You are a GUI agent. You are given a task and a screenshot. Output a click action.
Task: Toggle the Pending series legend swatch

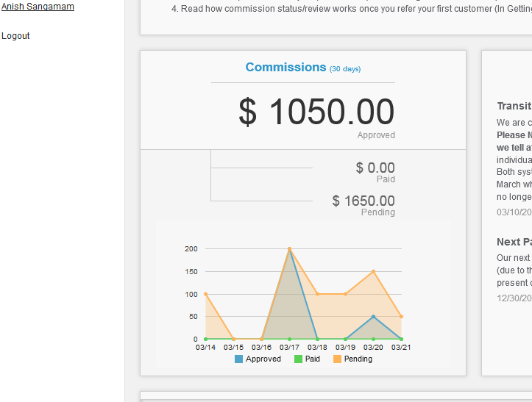click(338, 359)
